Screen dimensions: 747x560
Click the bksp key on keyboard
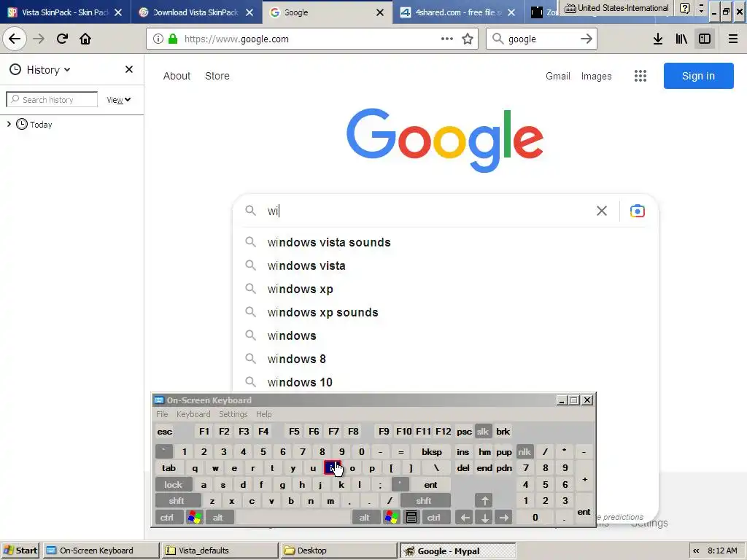(x=432, y=452)
